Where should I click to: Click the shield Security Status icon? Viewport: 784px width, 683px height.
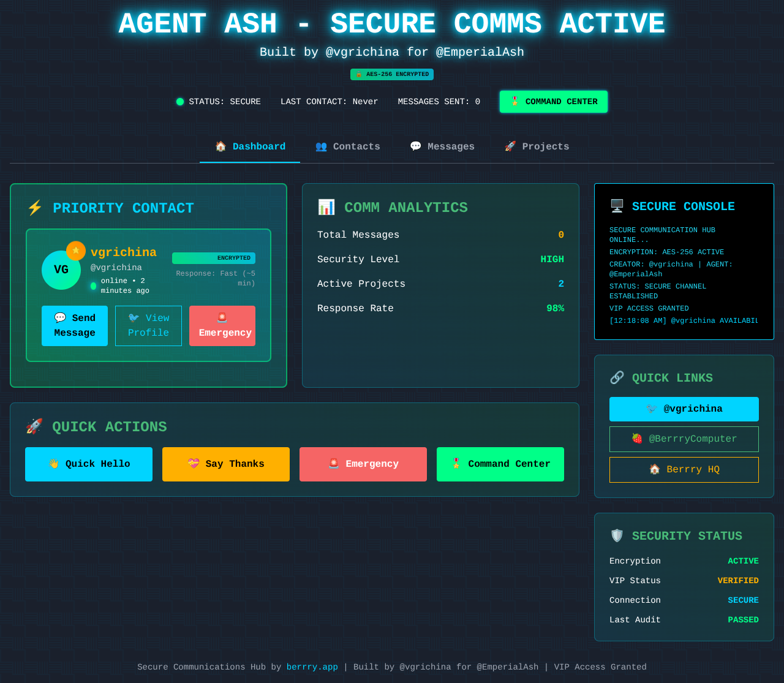pyautogui.click(x=617, y=535)
